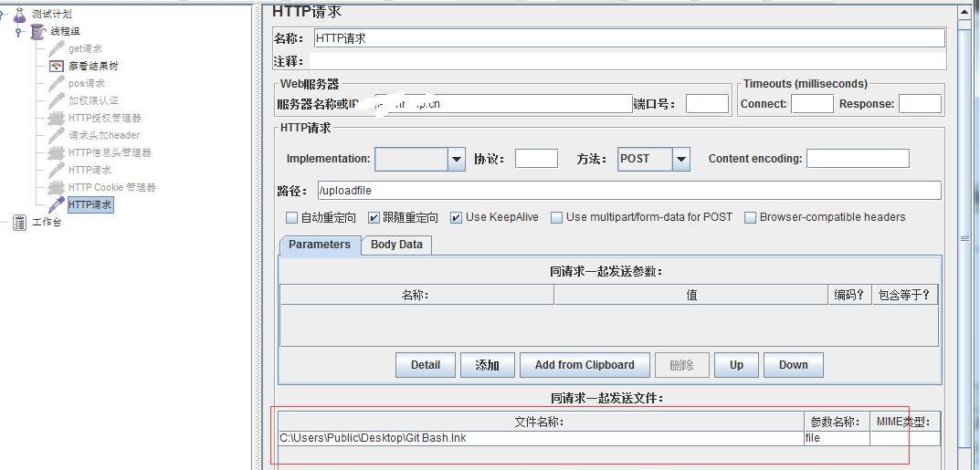Collapse the 线程组 tree node

coord(19,32)
